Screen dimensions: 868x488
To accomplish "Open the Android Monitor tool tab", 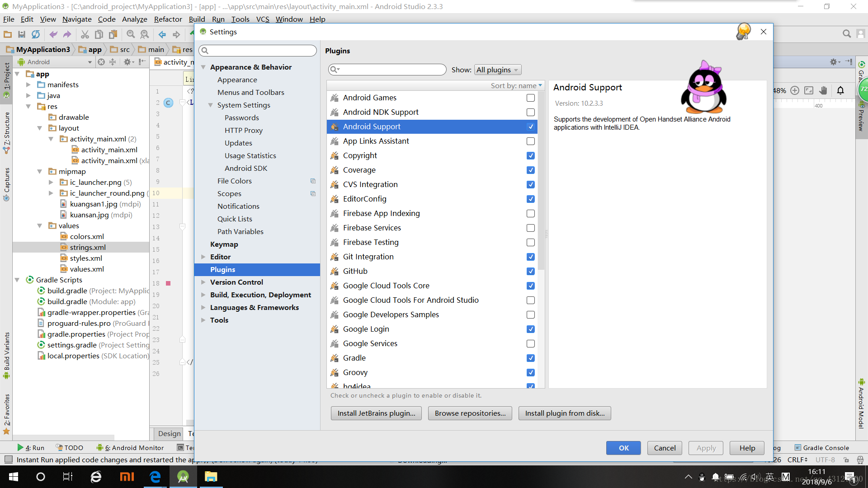I will [x=130, y=448].
